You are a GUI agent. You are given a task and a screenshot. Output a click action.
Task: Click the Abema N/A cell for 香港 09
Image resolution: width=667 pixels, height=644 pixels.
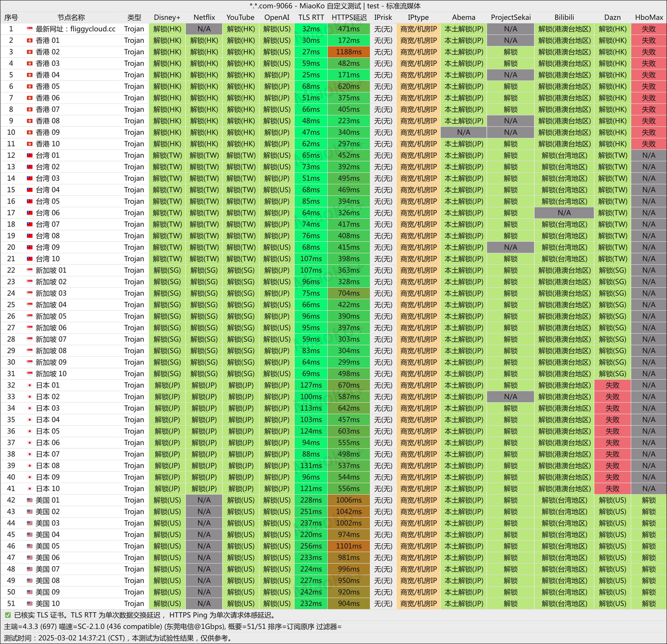click(x=463, y=133)
